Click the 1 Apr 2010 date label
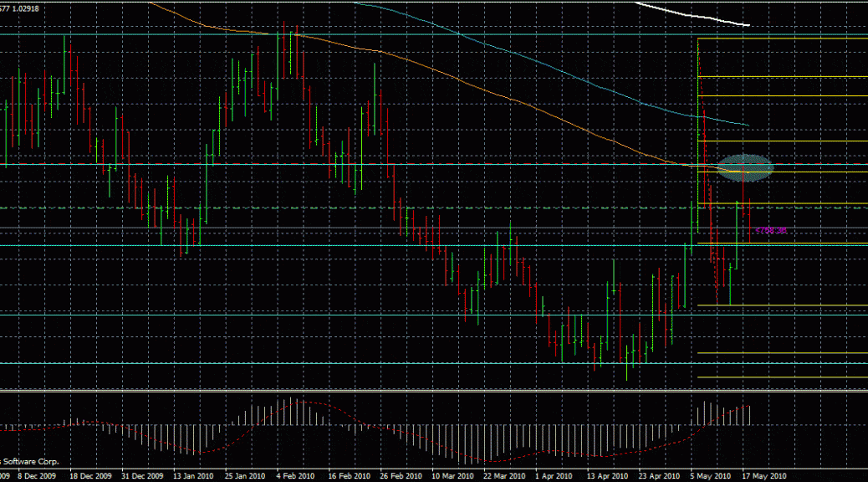This screenshot has height=482, width=868. 554,476
